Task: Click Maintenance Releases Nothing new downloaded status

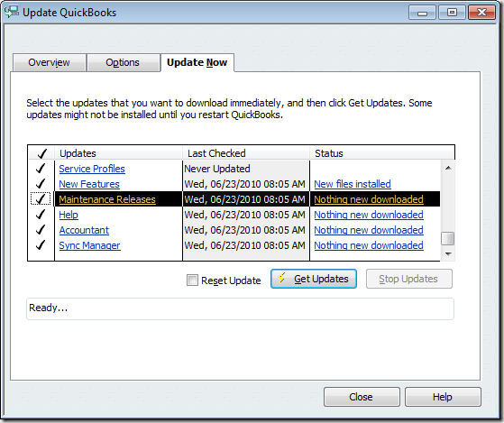Action: point(369,199)
